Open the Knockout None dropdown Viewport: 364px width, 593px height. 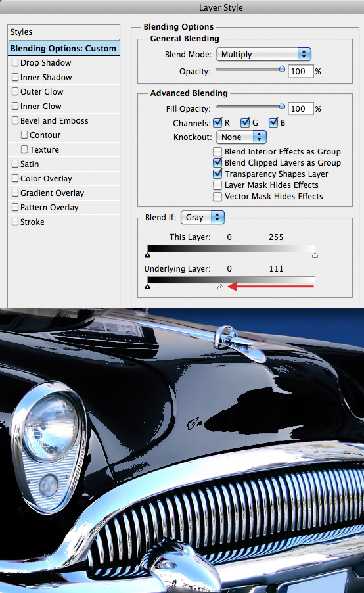point(241,137)
